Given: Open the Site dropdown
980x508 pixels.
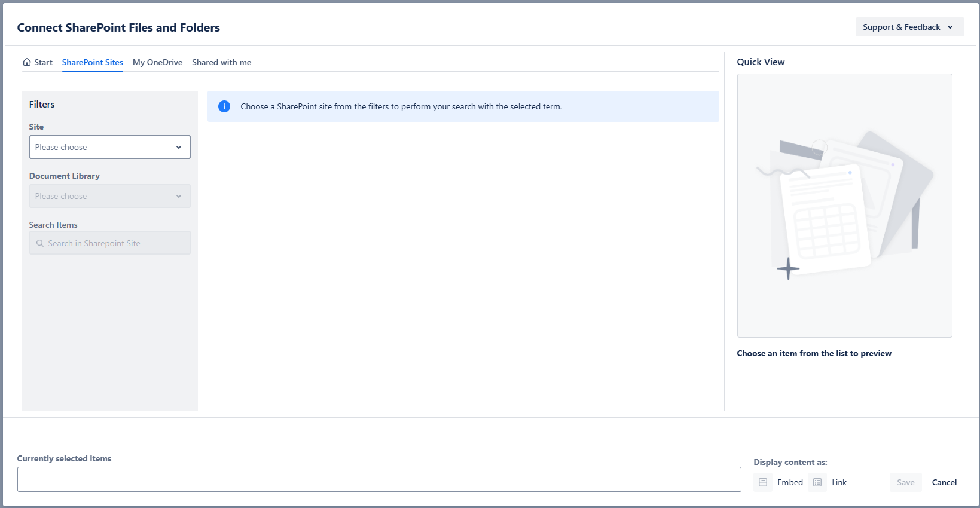Looking at the screenshot, I should tap(110, 147).
